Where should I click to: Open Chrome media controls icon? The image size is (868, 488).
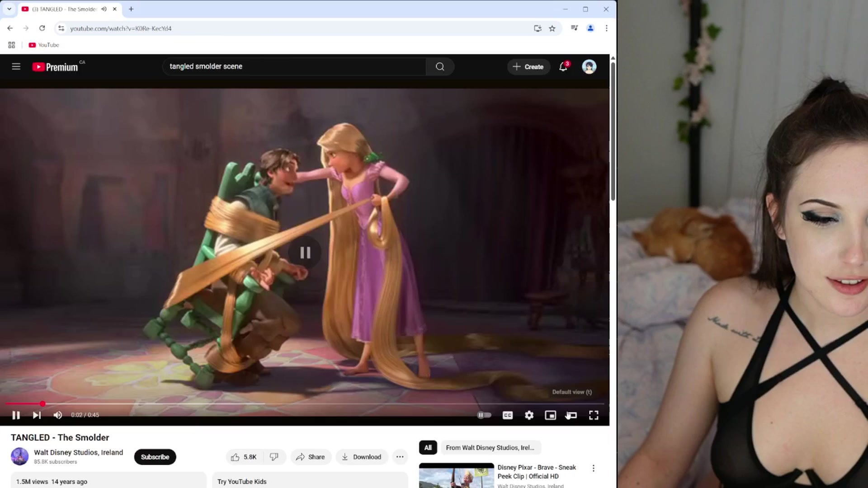[x=574, y=28]
